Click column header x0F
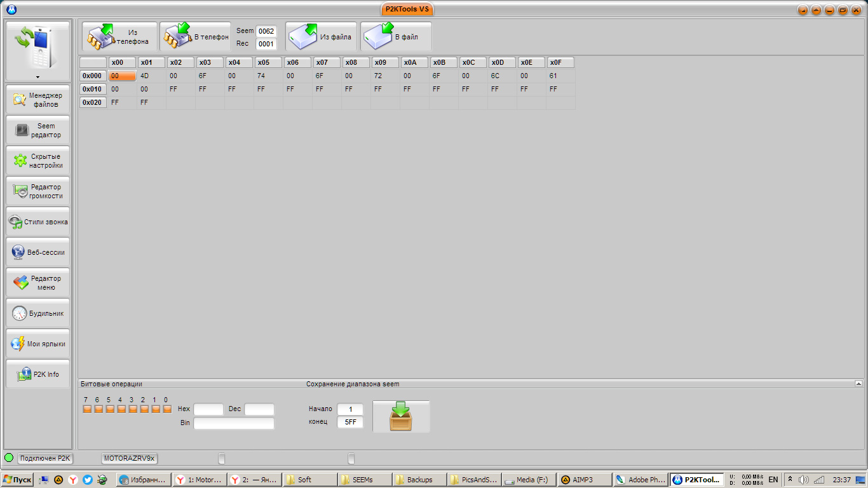The width and height of the screenshot is (868, 488). point(560,62)
